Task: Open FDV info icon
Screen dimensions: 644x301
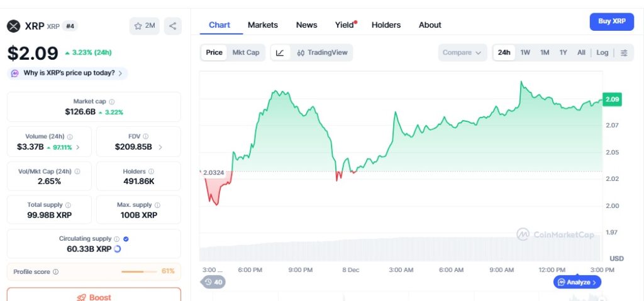Action: click(x=145, y=136)
